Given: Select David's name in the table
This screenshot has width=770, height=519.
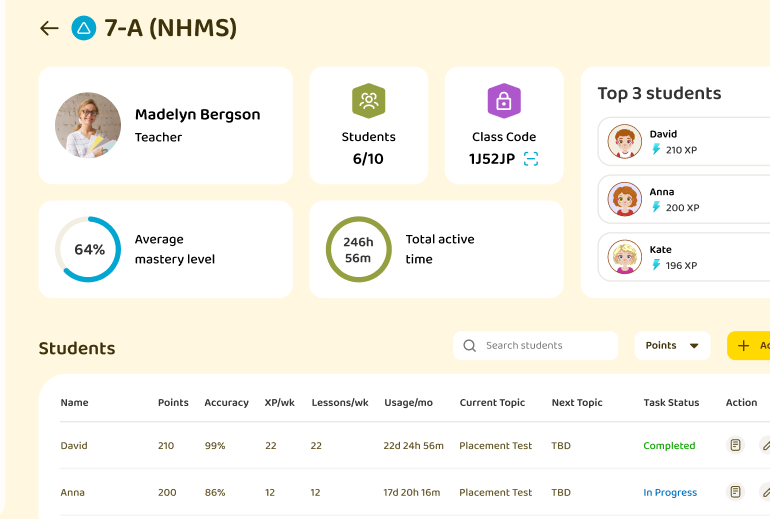Looking at the screenshot, I should [x=74, y=445].
